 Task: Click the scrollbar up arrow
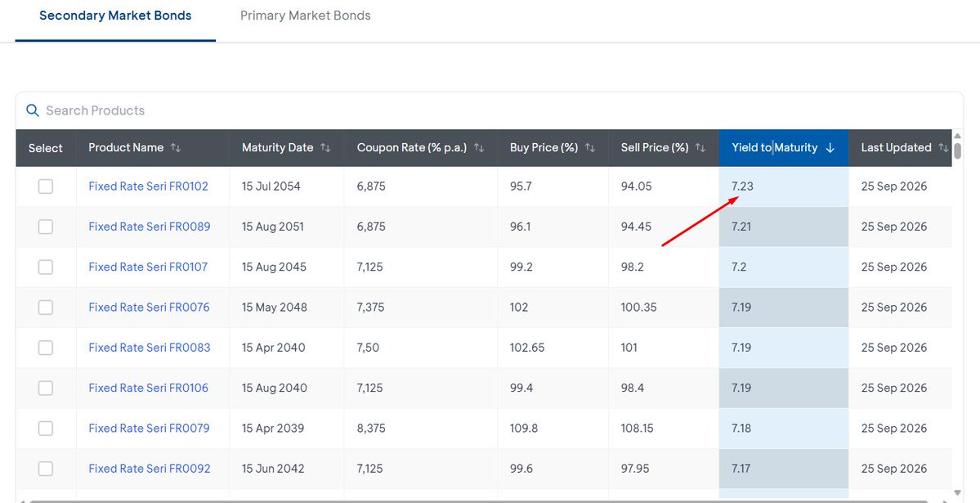click(957, 135)
